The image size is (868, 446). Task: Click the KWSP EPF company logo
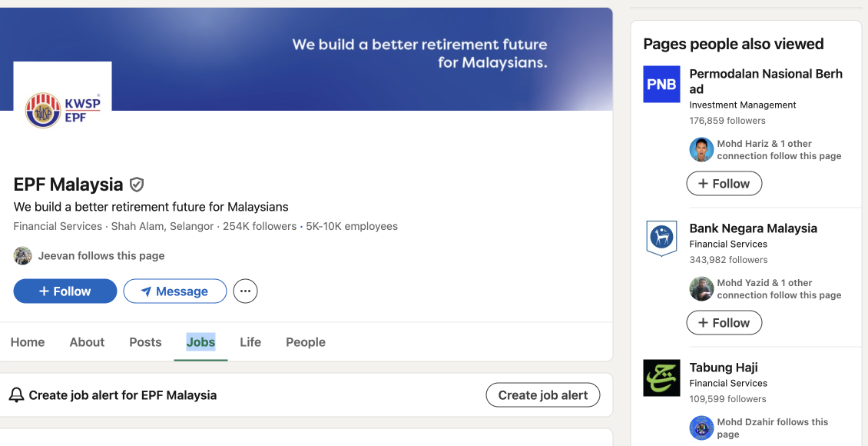(x=62, y=109)
